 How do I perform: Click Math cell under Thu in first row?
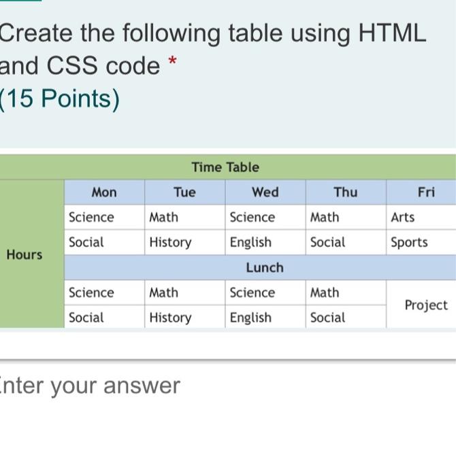346,218
